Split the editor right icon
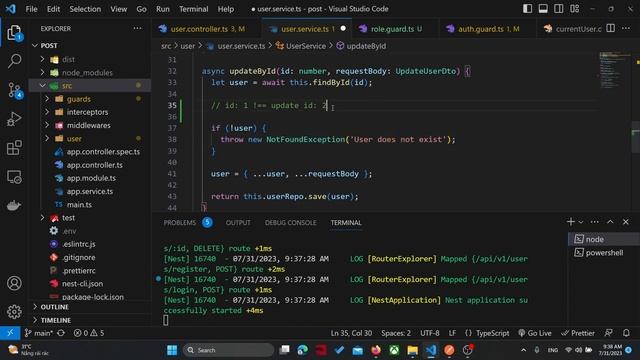This screenshot has width=640, height=360. pos(611,29)
